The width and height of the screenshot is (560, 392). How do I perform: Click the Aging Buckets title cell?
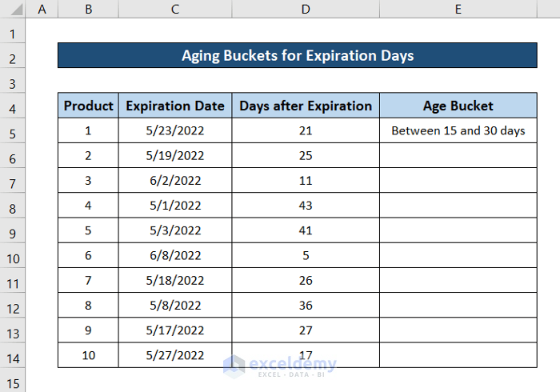[x=297, y=55]
